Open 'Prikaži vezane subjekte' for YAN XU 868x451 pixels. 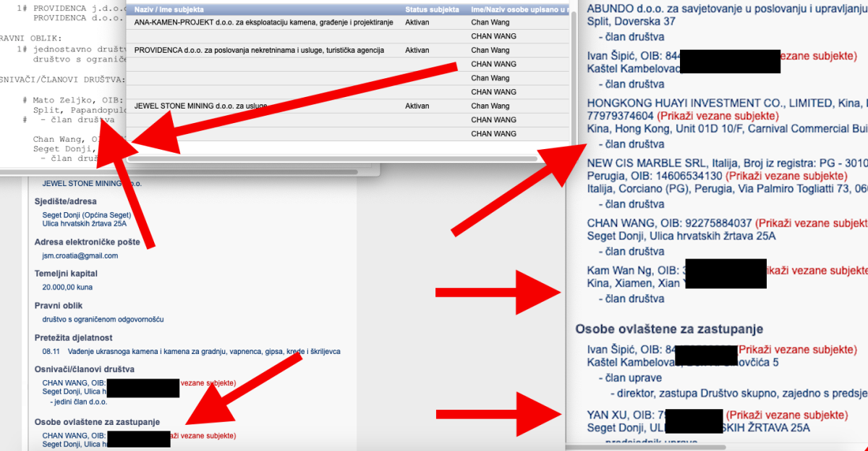786,415
